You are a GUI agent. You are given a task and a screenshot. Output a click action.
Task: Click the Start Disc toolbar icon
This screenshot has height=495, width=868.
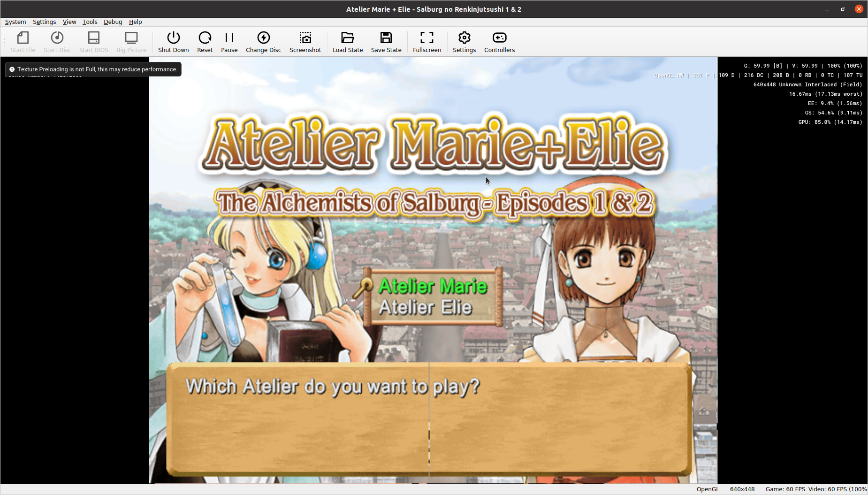(57, 42)
